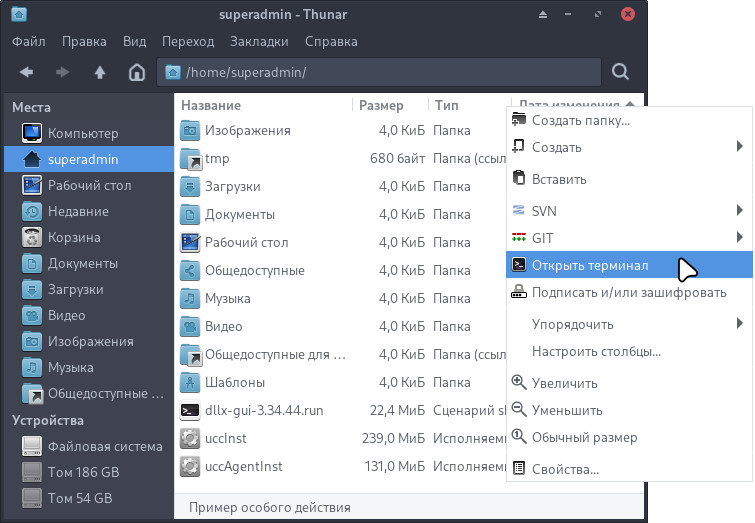Click Создать папку... menu entry

point(580,120)
